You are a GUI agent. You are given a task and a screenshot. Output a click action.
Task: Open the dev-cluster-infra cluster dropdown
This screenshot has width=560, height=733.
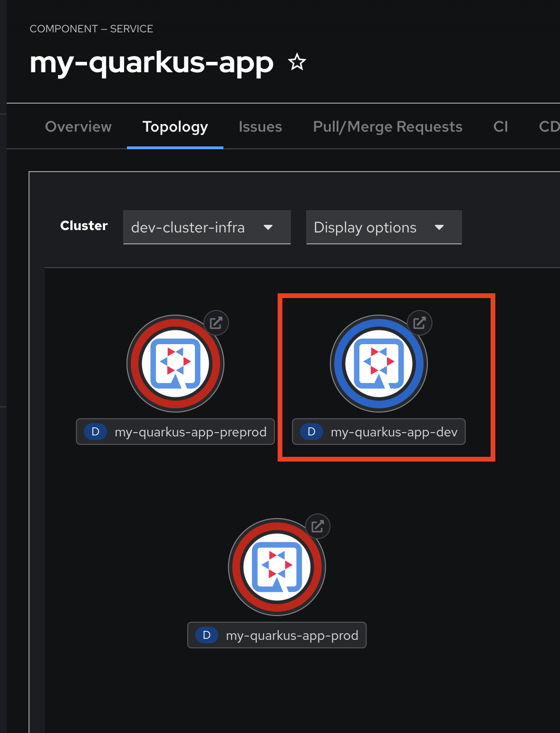click(x=207, y=227)
